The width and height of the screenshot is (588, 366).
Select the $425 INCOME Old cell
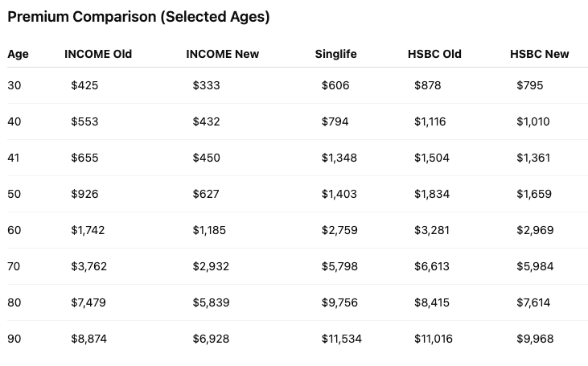[x=84, y=85]
